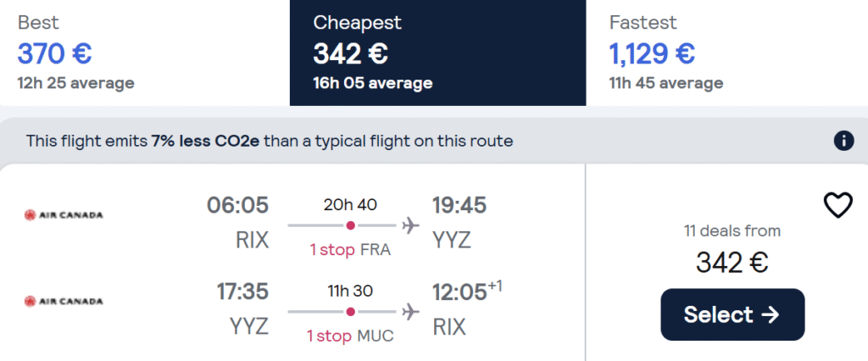Click the return flight airplane icon
The image size is (868, 361).
410,313
